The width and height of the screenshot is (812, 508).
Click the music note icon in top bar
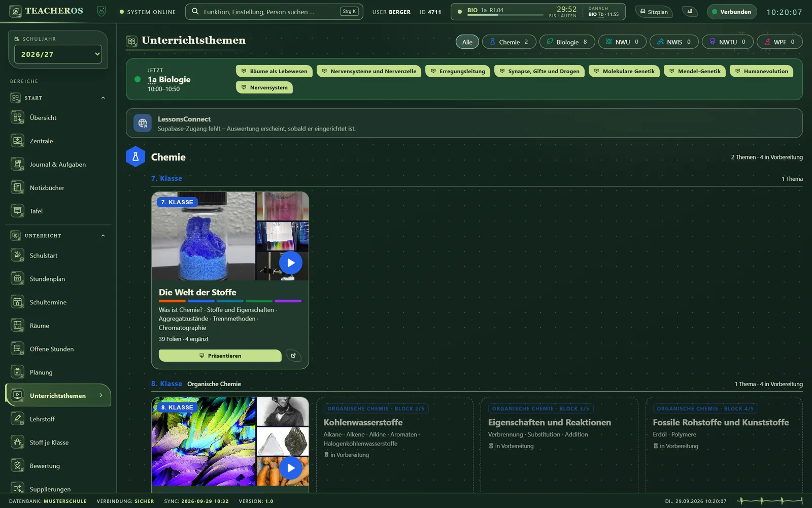tap(690, 11)
